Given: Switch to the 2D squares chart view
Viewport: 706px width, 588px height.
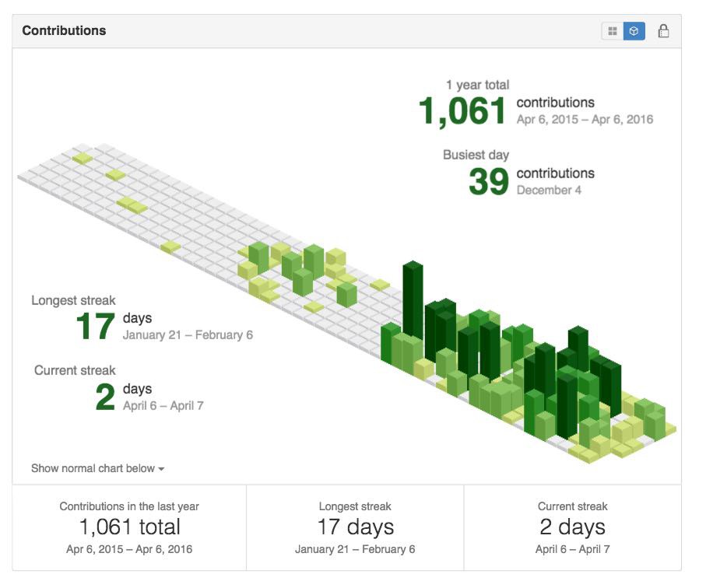Looking at the screenshot, I should coord(613,31).
